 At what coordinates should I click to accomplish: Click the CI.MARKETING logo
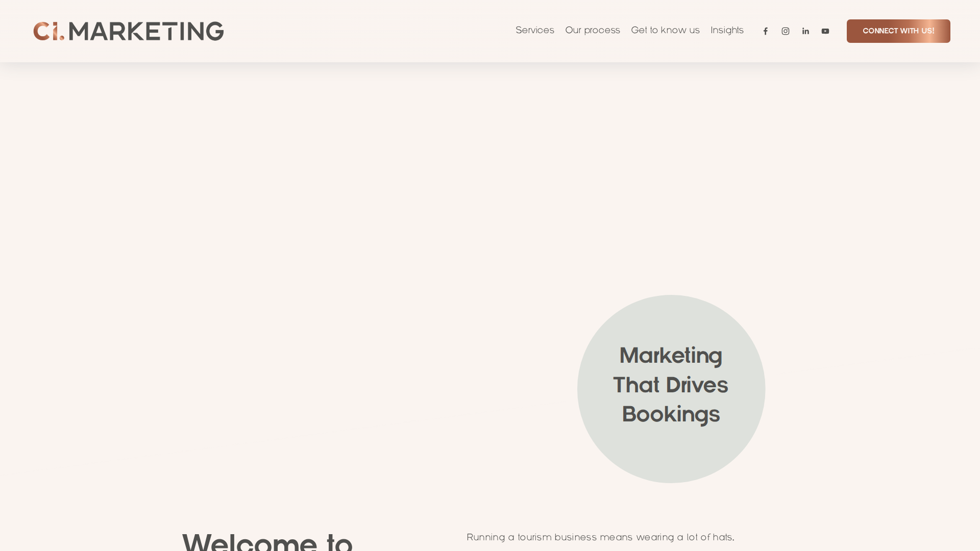pos(128,31)
